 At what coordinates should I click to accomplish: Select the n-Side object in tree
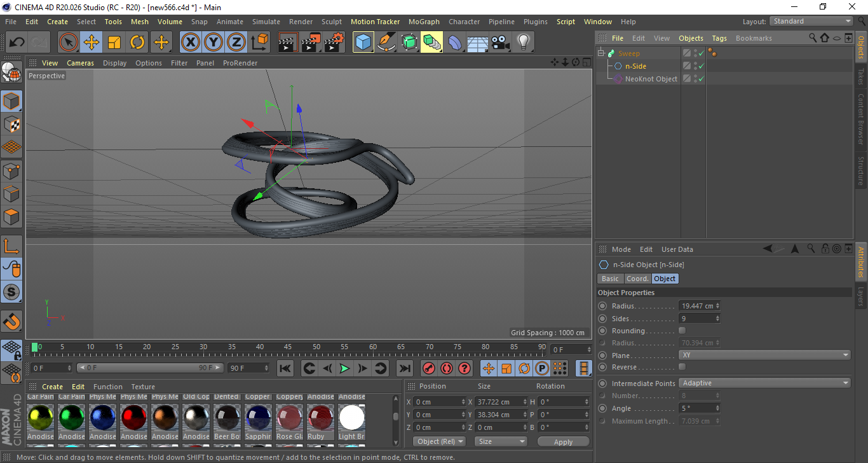(635, 66)
